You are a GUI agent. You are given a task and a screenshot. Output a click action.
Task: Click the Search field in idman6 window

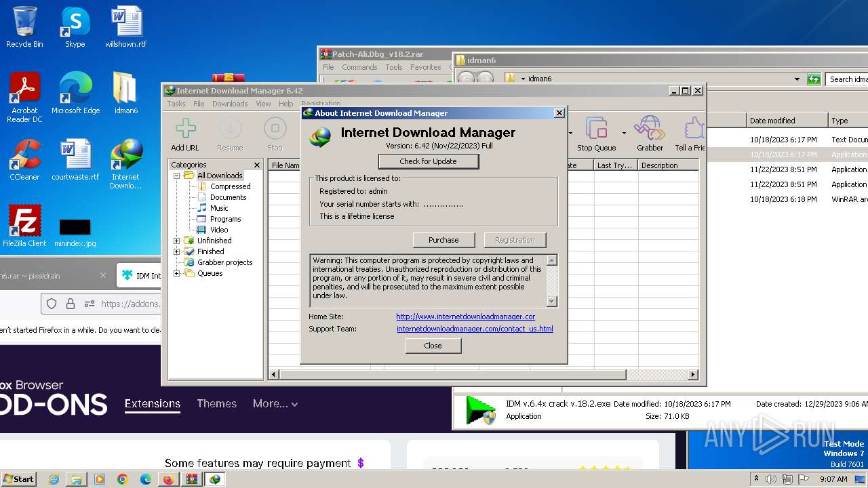click(848, 79)
